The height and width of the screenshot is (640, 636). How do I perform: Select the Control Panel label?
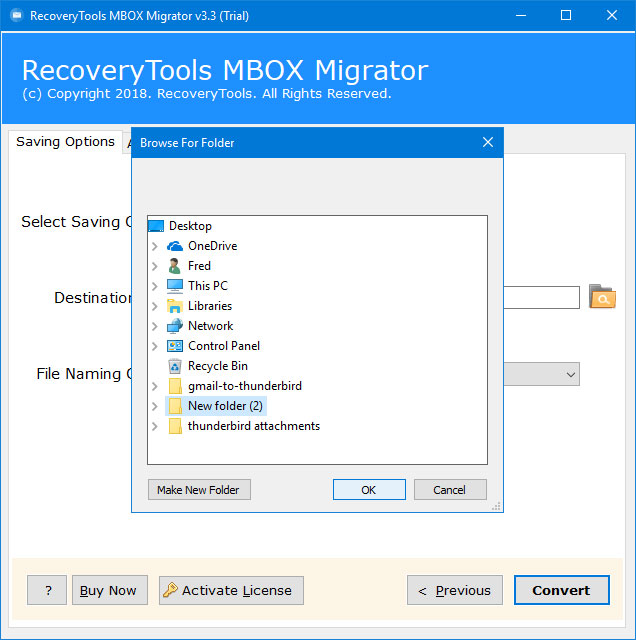[x=224, y=346]
